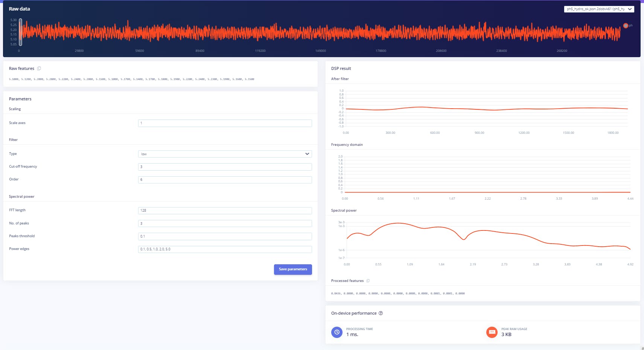Click the Save parameters button
This screenshot has height=350, width=644.
(x=293, y=269)
